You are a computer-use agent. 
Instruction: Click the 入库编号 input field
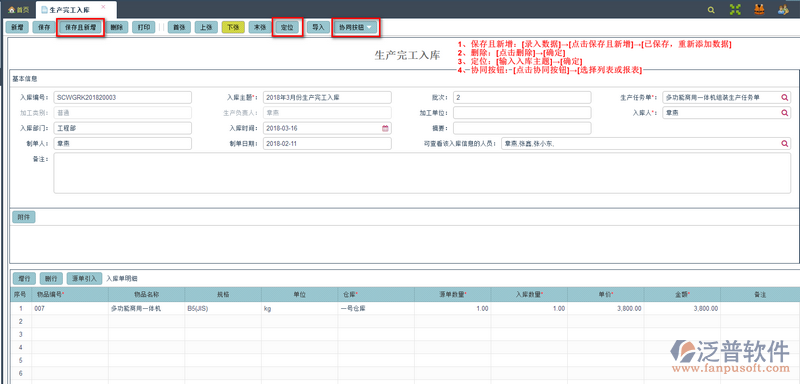point(122,97)
